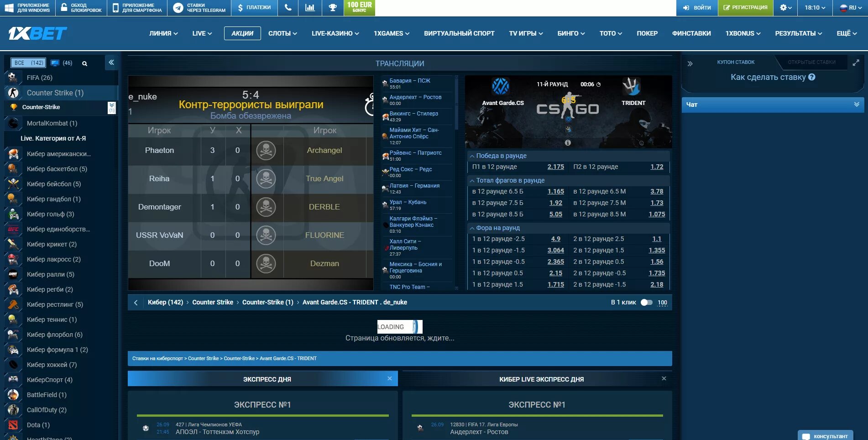
Task: Open the консультант chat button
Action: pyautogui.click(x=826, y=435)
